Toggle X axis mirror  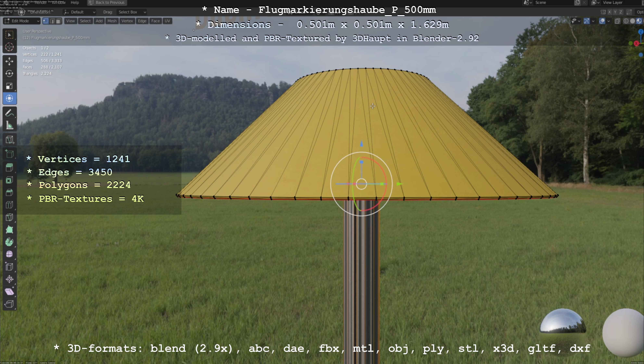610,12
